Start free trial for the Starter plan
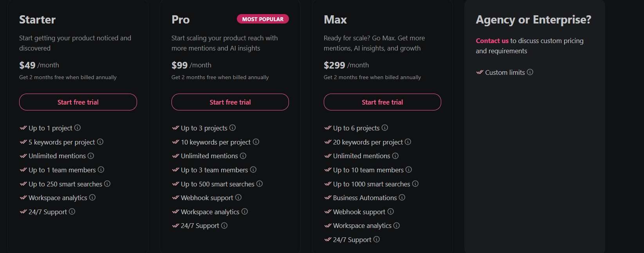The image size is (644, 253). tap(78, 102)
